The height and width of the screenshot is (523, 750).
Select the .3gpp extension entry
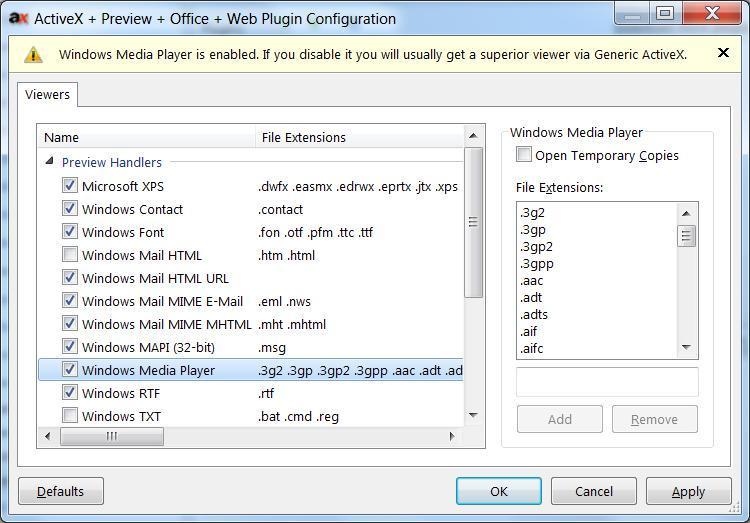(x=537, y=264)
